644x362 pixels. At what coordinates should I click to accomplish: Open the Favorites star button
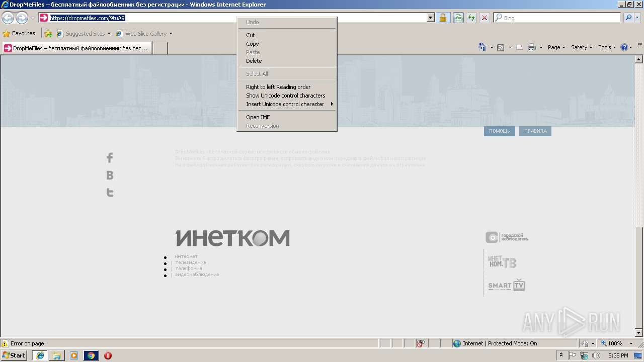(19, 33)
